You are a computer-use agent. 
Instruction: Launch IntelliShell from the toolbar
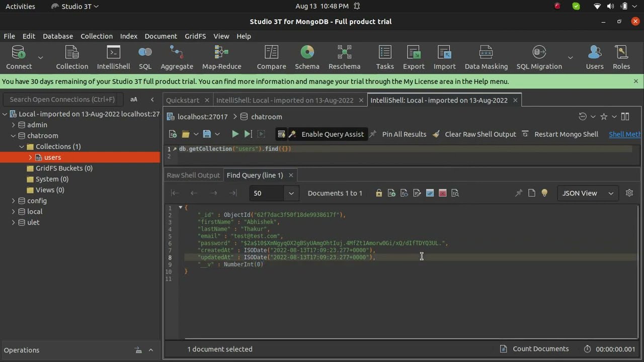[x=114, y=57]
